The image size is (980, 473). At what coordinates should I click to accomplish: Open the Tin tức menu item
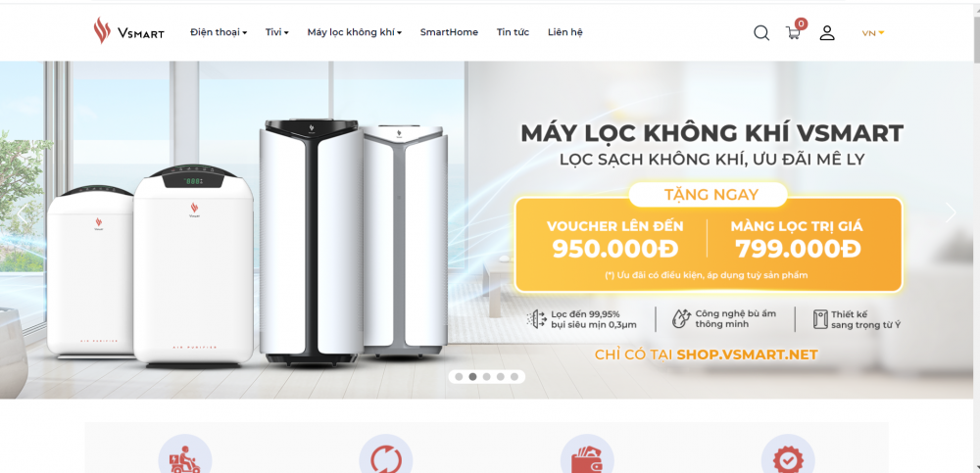point(513,32)
